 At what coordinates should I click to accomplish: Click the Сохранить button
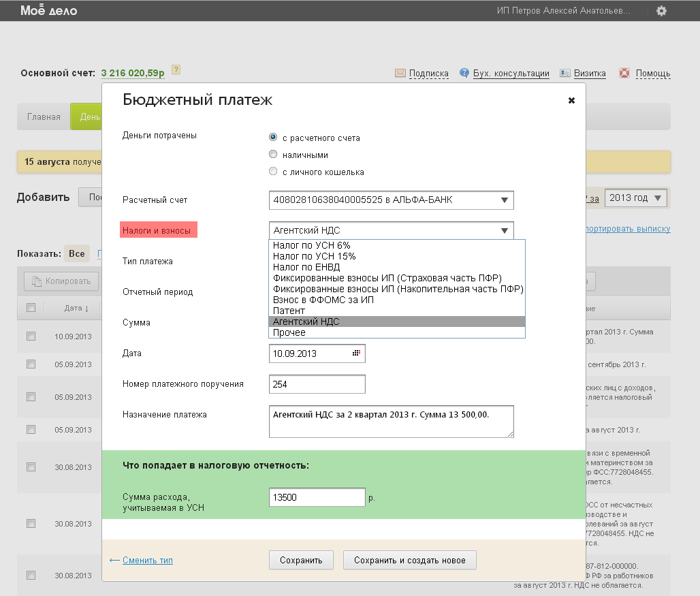point(301,560)
